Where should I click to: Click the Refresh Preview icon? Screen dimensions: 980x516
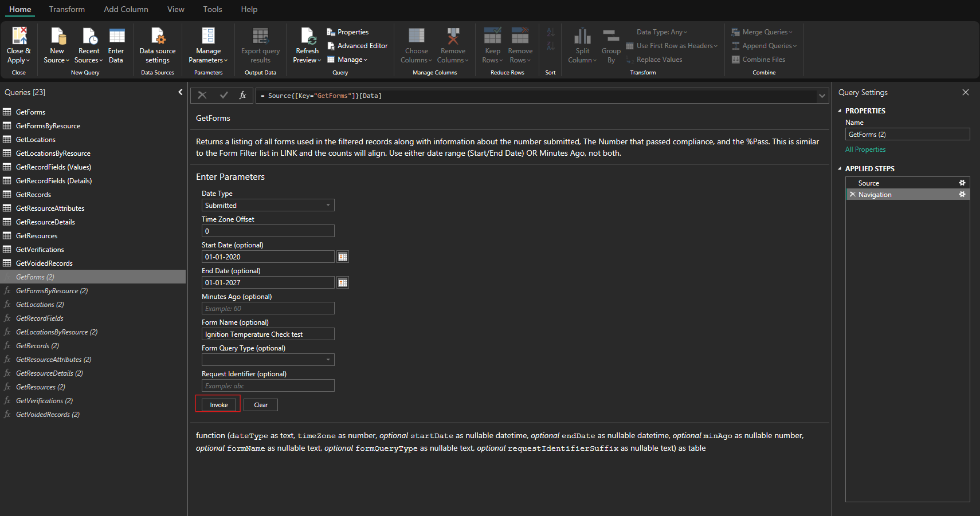tap(308, 37)
